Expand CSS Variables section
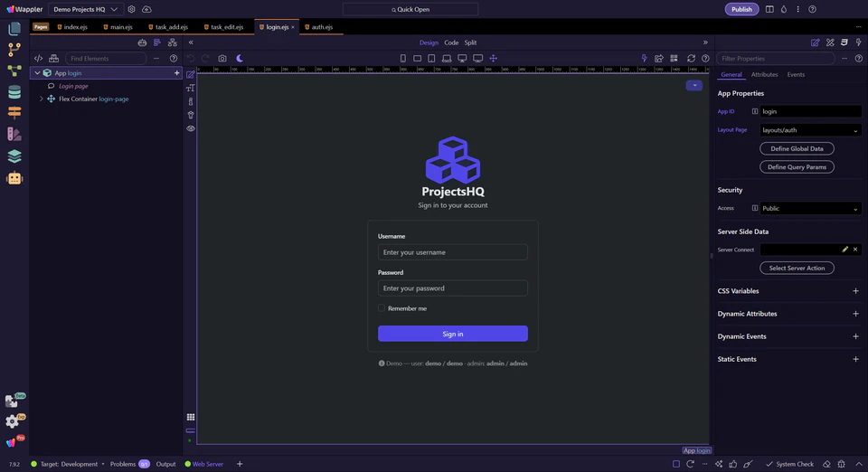 coord(855,291)
